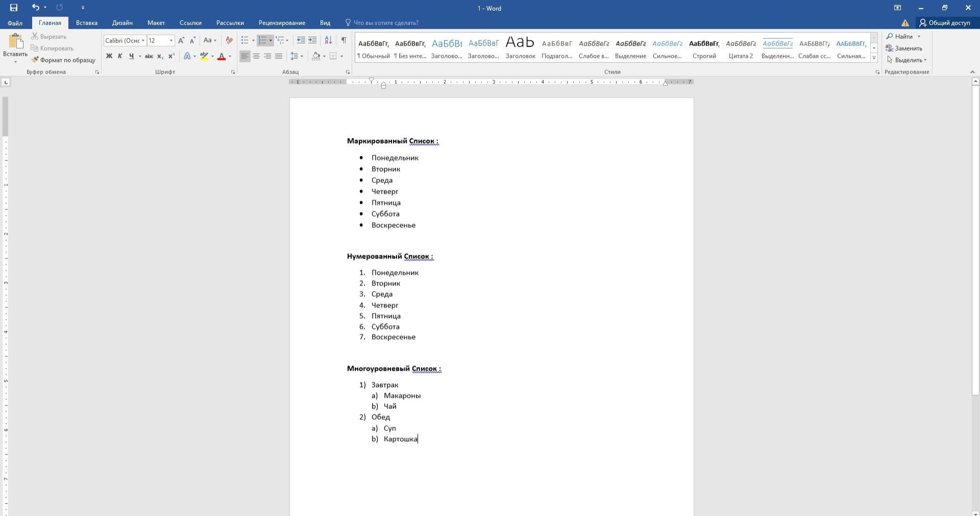The width and height of the screenshot is (980, 516).
Task: Toggle strikethrough formatting
Action: [149, 56]
